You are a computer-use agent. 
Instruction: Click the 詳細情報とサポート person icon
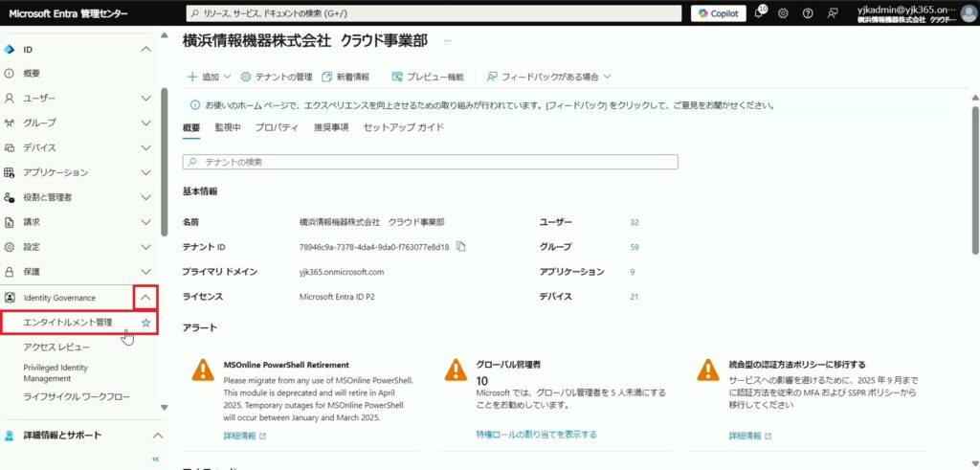point(9,435)
